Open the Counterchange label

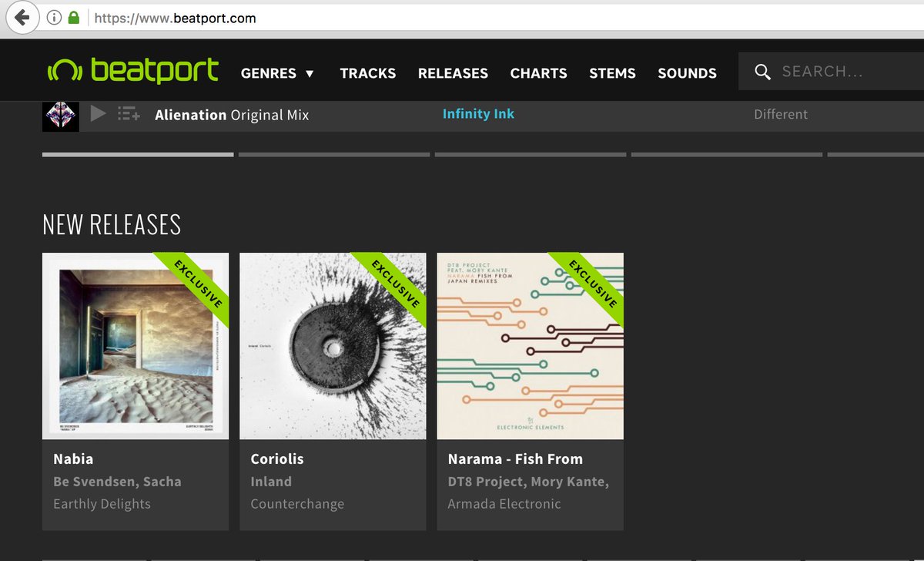tap(297, 504)
